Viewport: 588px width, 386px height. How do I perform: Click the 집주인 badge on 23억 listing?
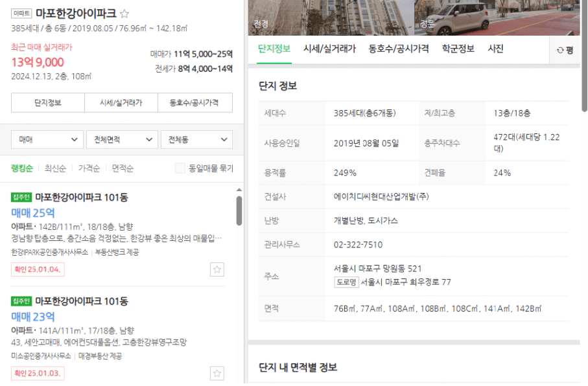tap(21, 301)
